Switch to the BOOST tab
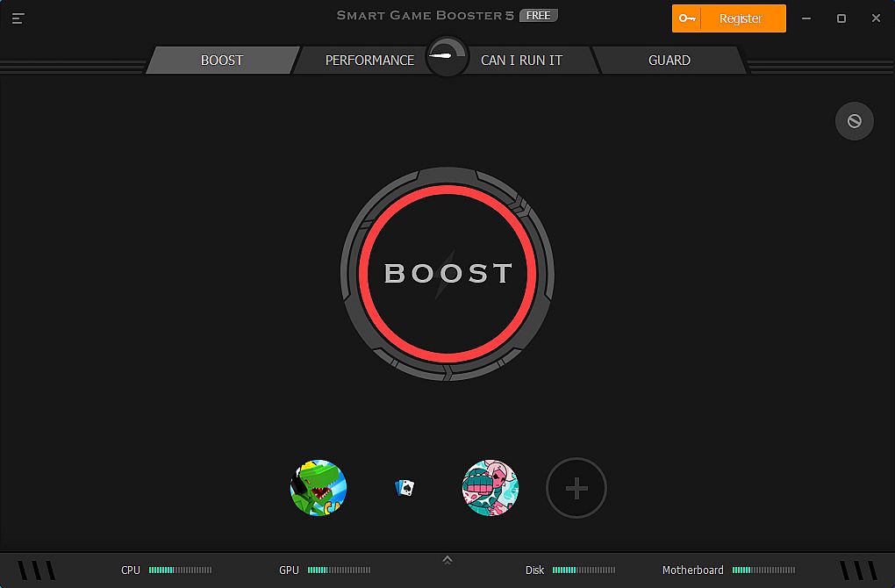895x588 pixels. coord(222,61)
